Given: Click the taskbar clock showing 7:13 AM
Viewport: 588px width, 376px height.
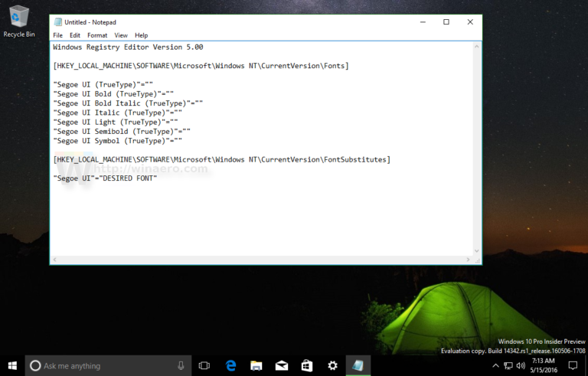Looking at the screenshot, I should (544, 365).
